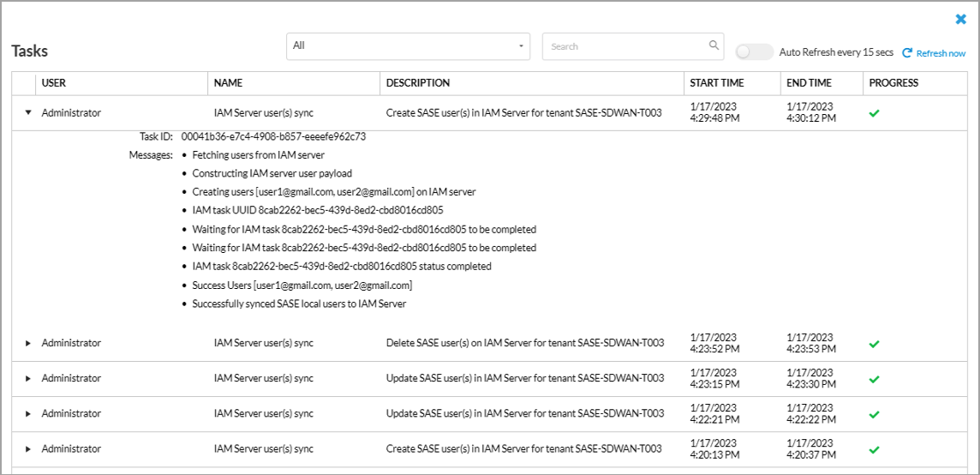
Task: Click into the Search input field
Action: 625,46
